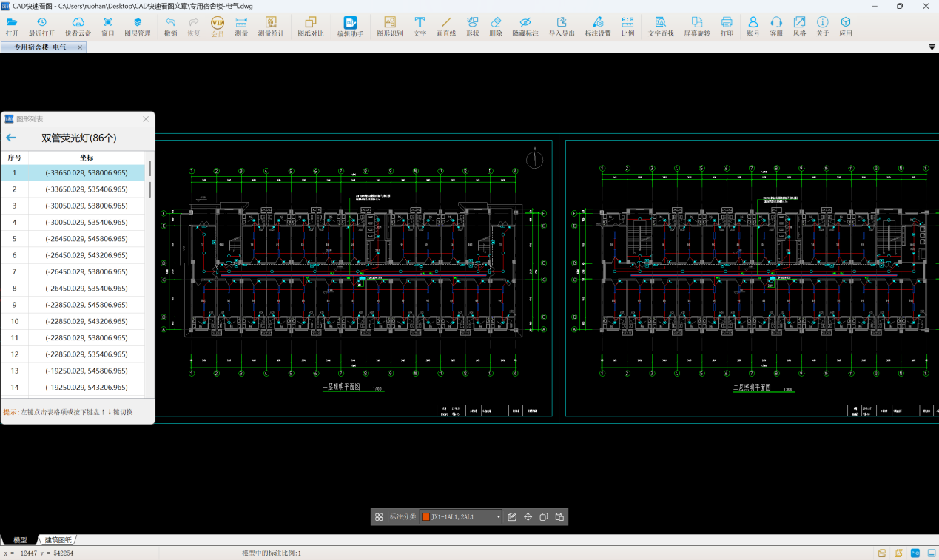Click the orange annotation color swatch
Image resolution: width=939 pixels, height=560 pixels.
pyautogui.click(x=425, y=517)
